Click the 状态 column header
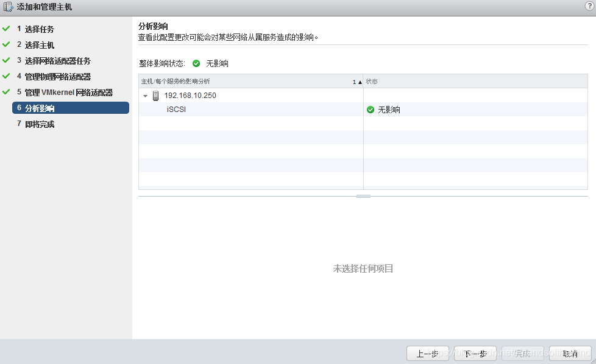The width and height of the screenshot is (596, 364). [x=475, y=81]
